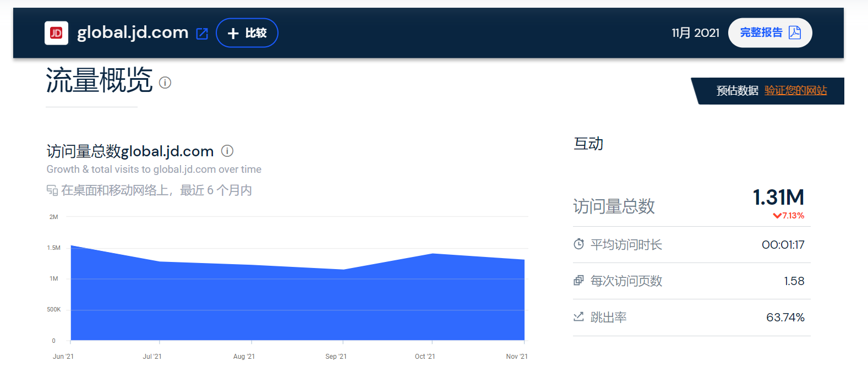Click the 500K y-axis label

coord(54,310)
